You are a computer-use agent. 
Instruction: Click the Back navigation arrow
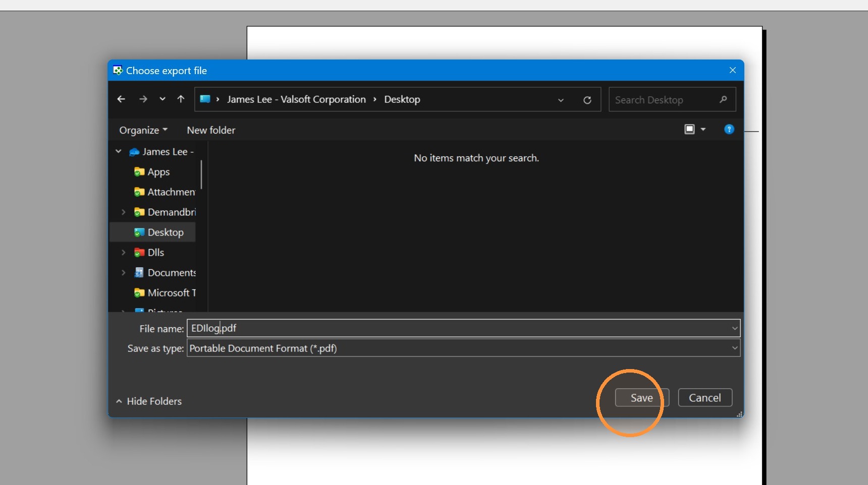pyautogui.click(x=121, y=99)
